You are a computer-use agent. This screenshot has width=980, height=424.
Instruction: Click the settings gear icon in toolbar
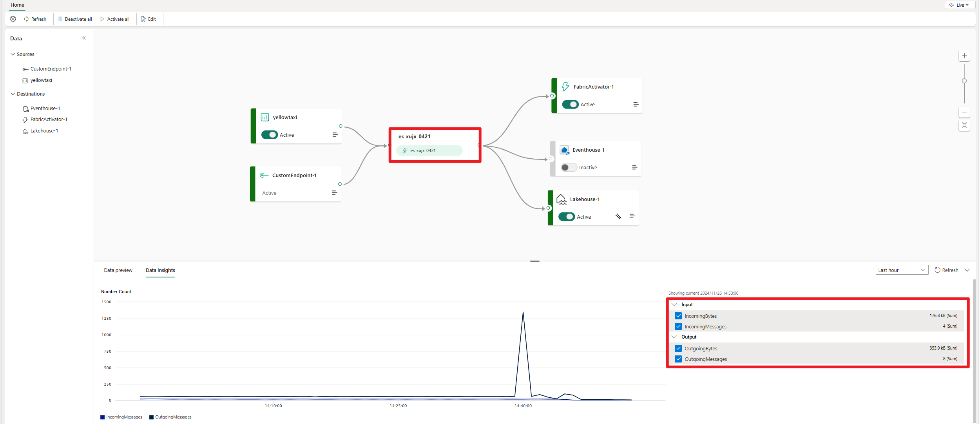pyautogui.click(x=13, y=19)
